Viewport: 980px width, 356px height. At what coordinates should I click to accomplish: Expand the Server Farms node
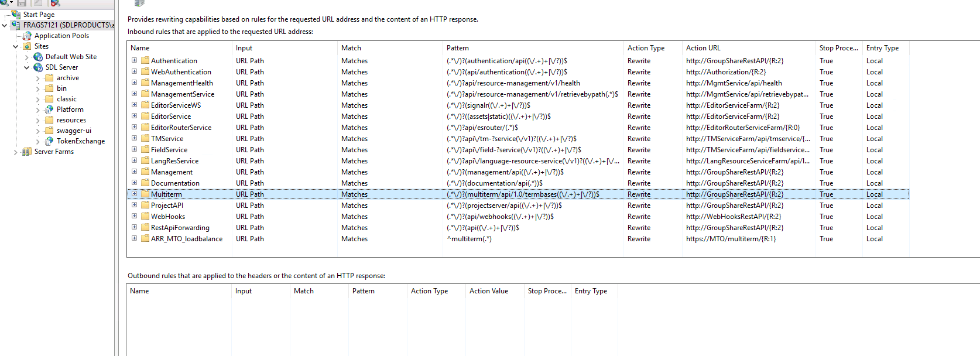[16, 152]
